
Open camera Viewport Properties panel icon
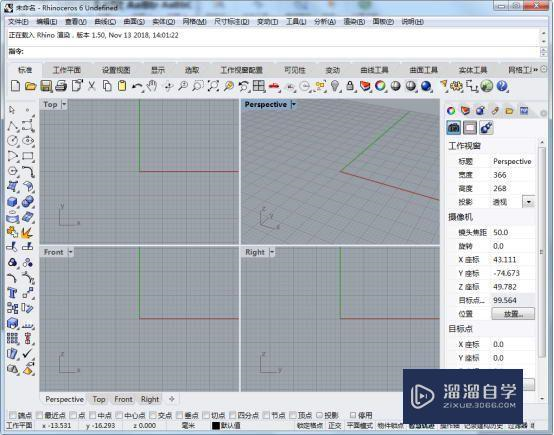pyautogui.click(x=454, y=128)
